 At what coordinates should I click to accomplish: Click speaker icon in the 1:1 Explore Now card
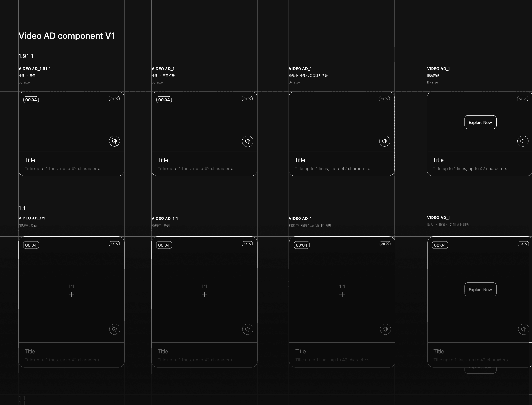(523, 329)
